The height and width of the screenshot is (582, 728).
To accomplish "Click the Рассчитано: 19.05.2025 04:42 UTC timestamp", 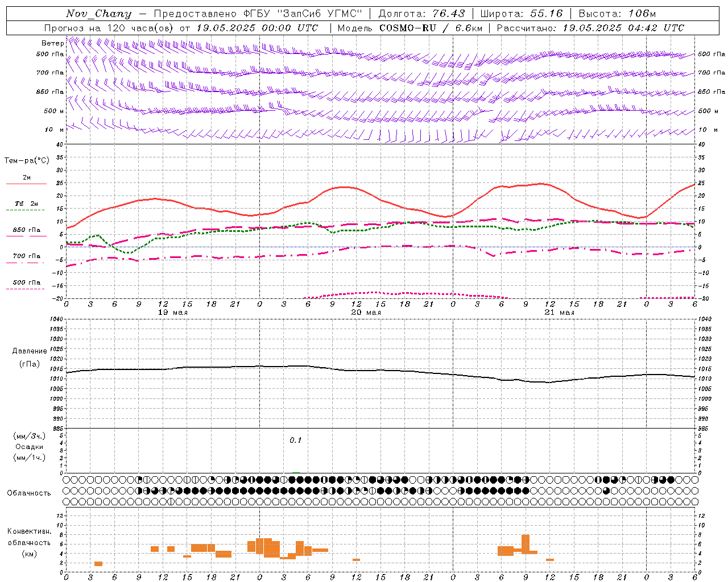I will coord(590,28).
